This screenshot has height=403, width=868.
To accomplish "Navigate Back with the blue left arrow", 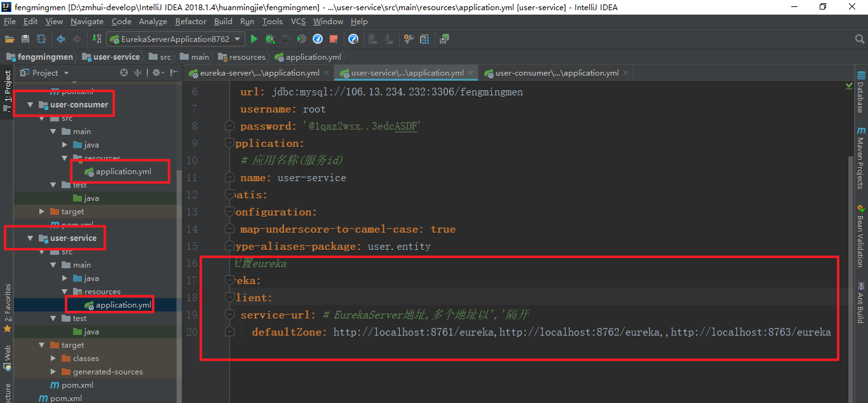I will [x=61, y=39].
